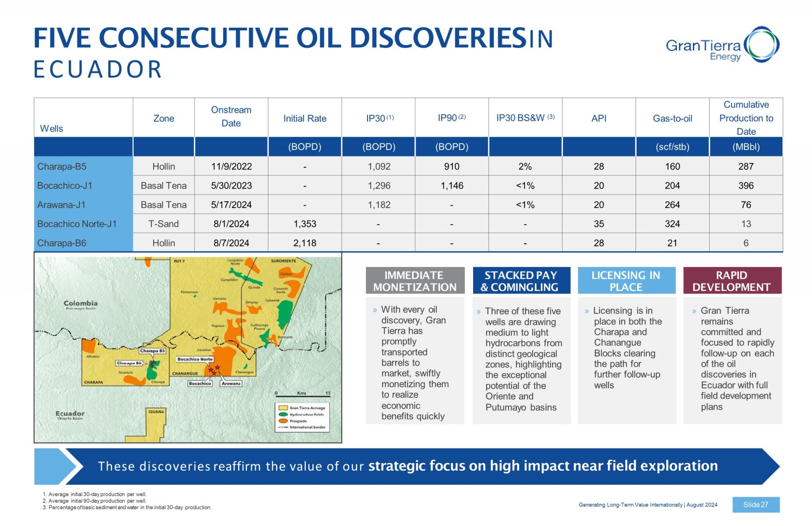Click the 2% BS&W cell

[x=525, y=166]
